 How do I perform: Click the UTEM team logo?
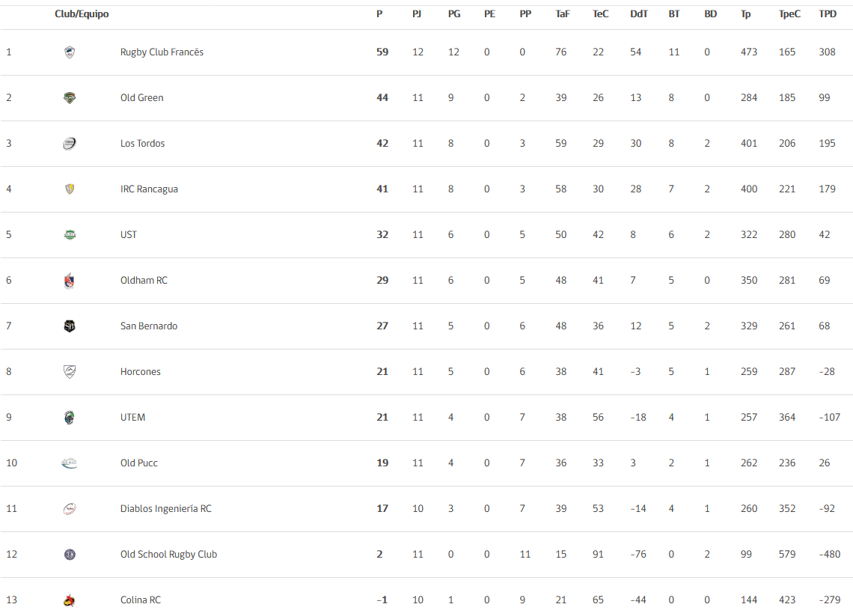tap(70, 418)
